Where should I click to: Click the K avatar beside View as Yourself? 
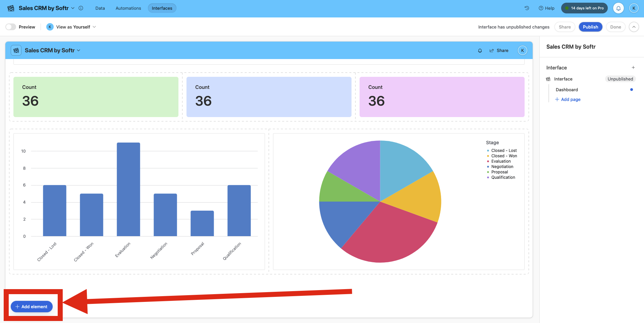(50, 27)
